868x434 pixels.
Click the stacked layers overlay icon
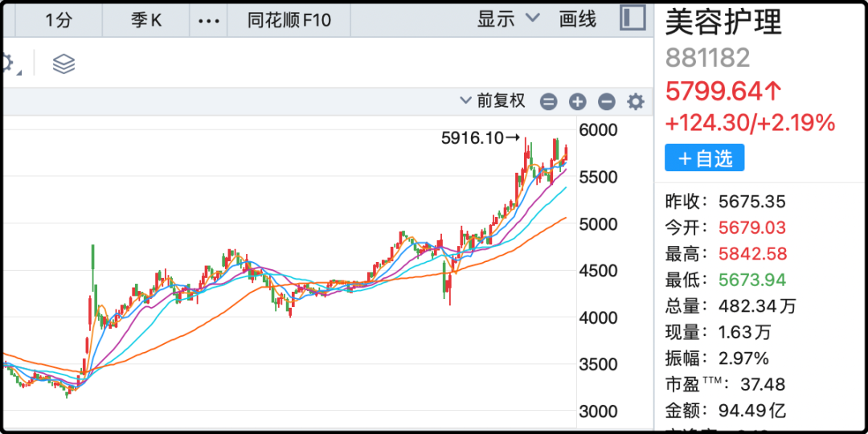(63, 64)
